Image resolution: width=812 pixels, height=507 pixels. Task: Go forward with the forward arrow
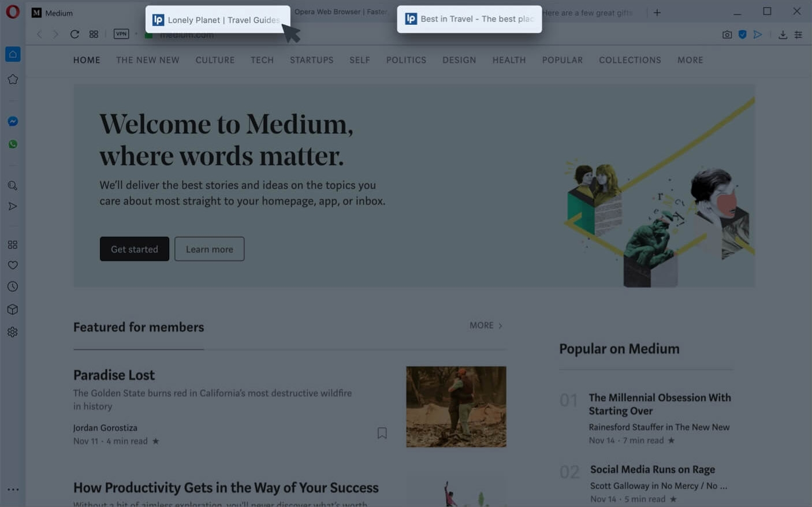(x=55, y=34)
